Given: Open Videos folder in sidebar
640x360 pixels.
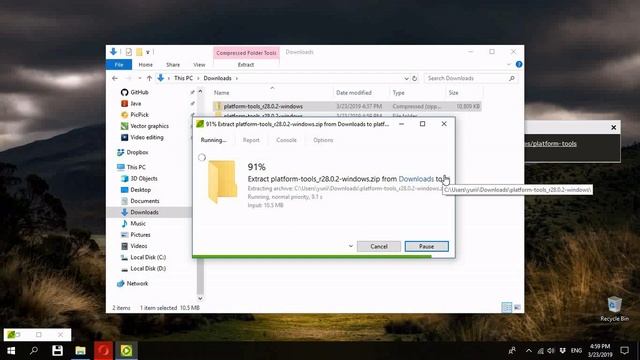Looking at the screenshot, I should pos(138,246).
